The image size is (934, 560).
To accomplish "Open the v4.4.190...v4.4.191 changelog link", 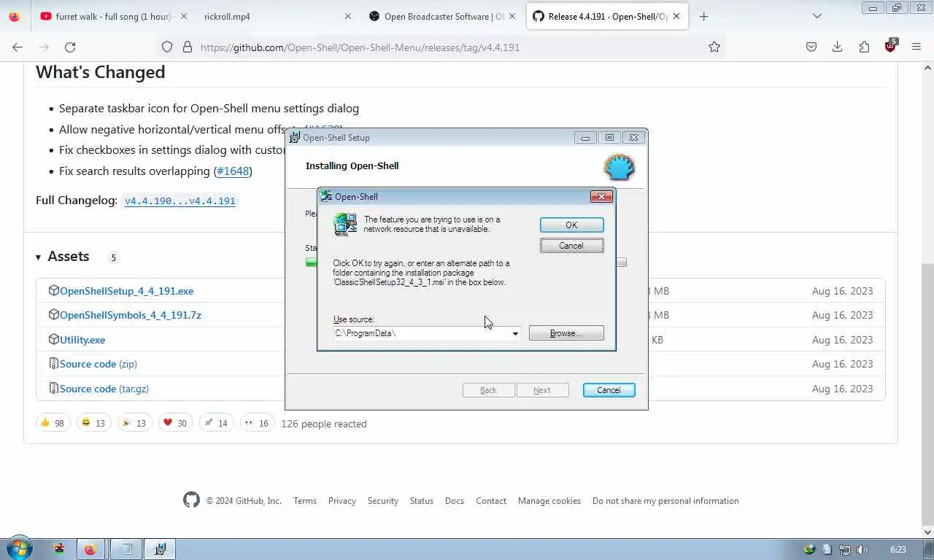I will pyautogui.click(x=180, y=201).
